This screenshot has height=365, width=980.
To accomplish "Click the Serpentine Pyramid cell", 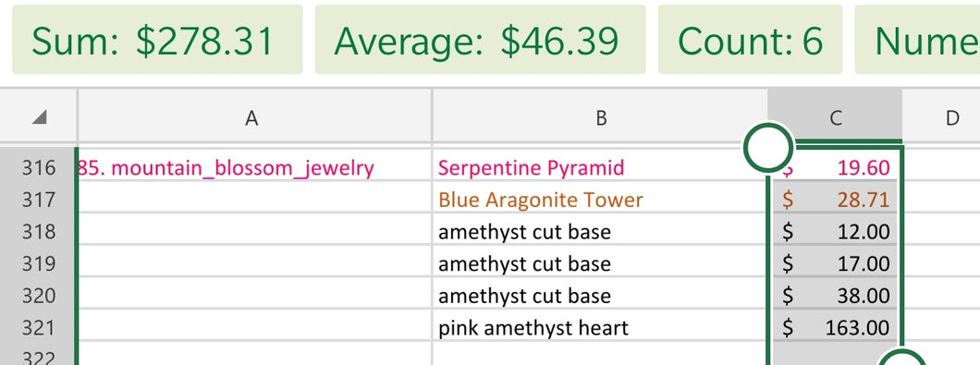I will point(600,167).
